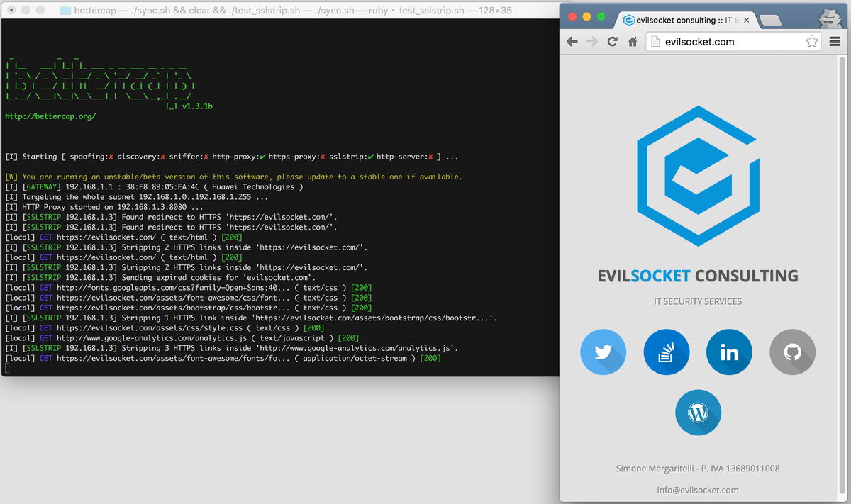Click the application/octet-stream GET line
The image size is (851, 504).
coord(223,359)
